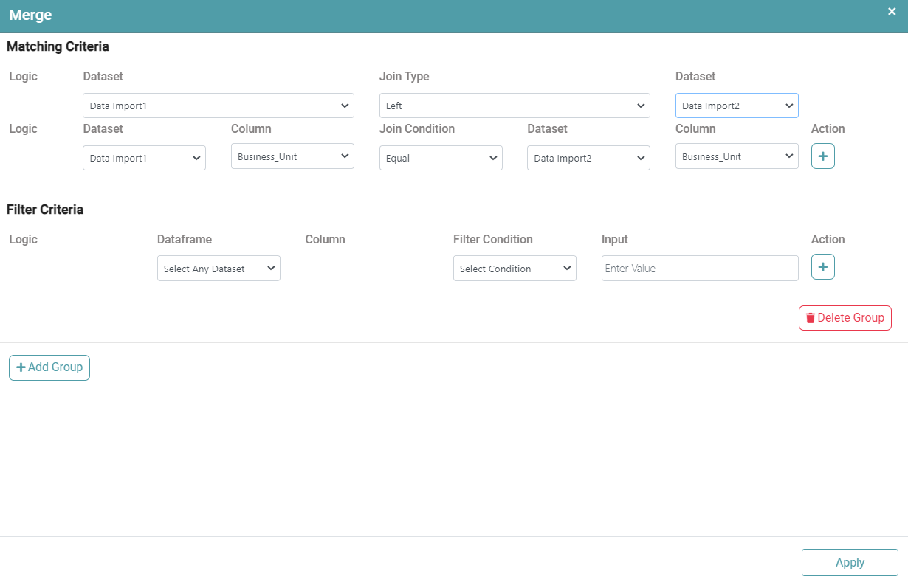The height and width of the screenshot is (588, 908).
Task: Open top-left Dataset dropdown showing Data Import1
Action: pos(218,106)
